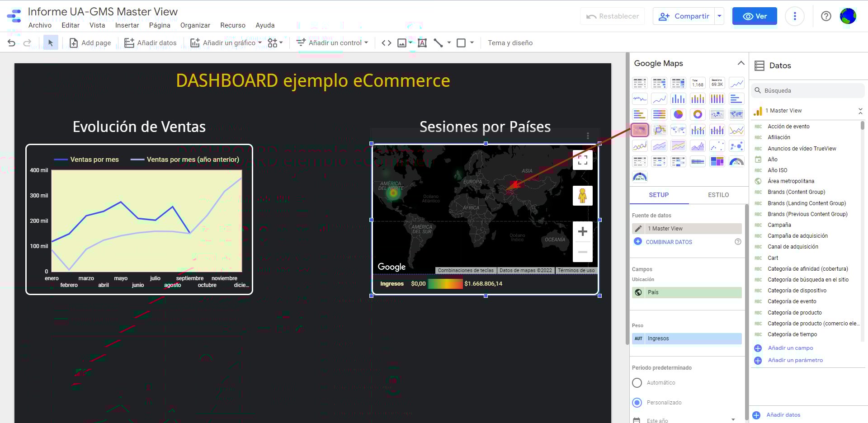Image resolution: width=868 pixels, height=423 pixels.
Task: Open the Este año date range dropdown
Action: click(x=685, y=420)
